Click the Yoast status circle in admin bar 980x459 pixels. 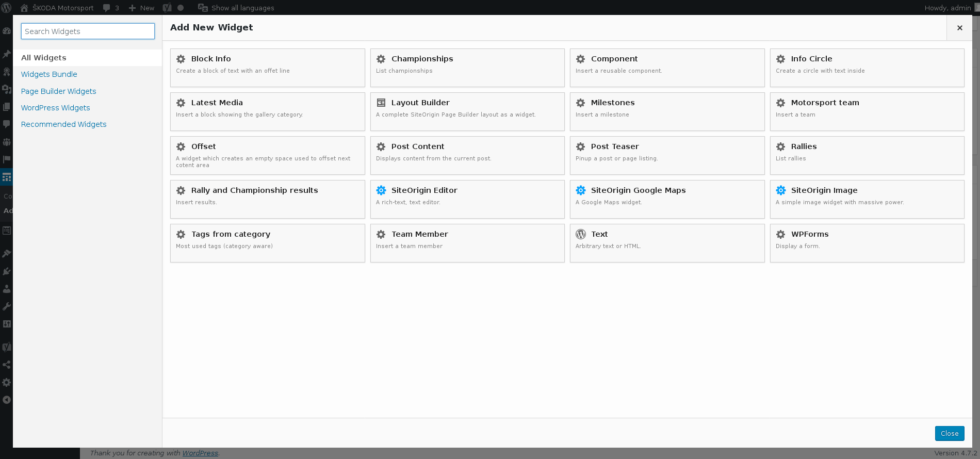pyautogui.click(x=181, y=8)
